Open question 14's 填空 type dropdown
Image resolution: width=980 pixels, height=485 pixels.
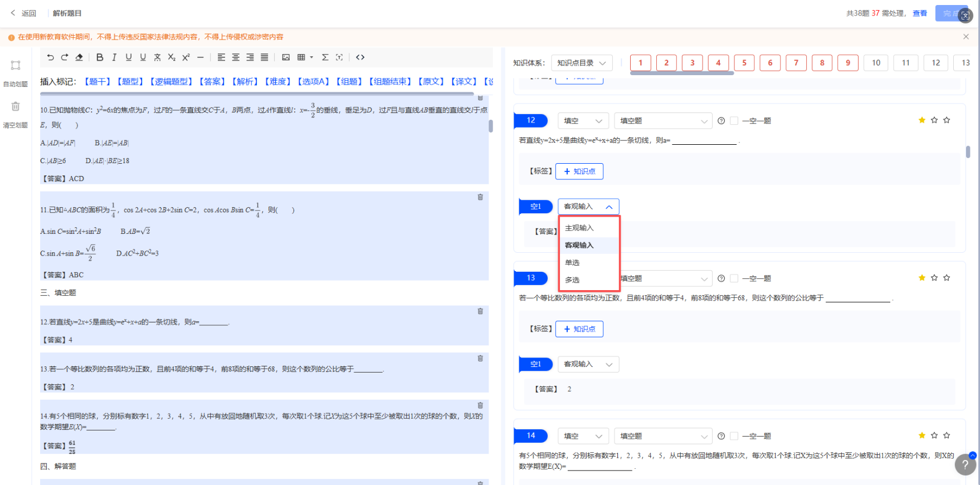(583, 436)
